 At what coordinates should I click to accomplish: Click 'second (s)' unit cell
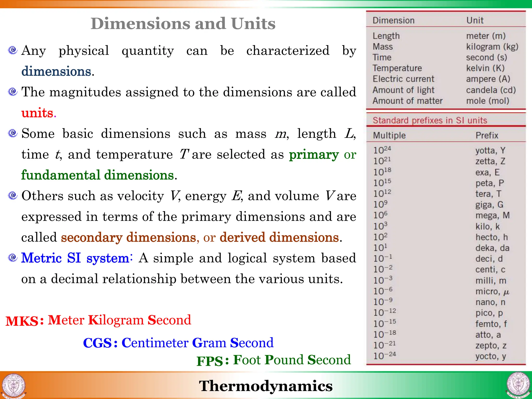(x=486, y=57)
